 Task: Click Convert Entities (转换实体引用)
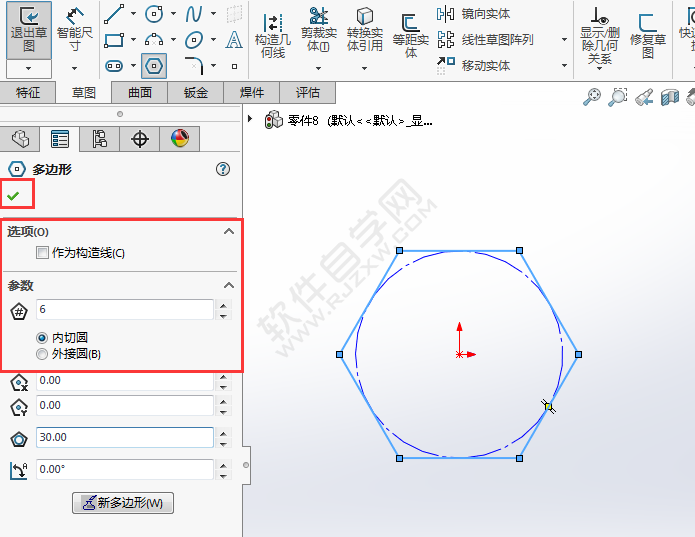[364, 30]
